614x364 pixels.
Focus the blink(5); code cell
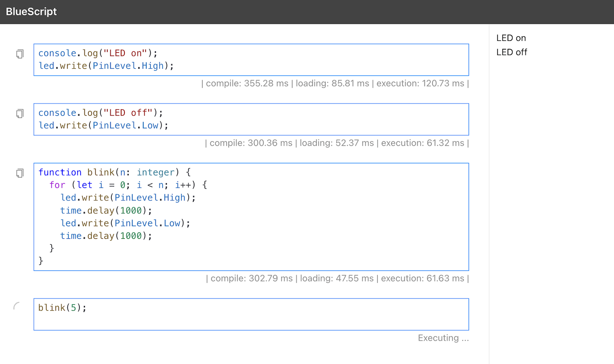point(251,314)
